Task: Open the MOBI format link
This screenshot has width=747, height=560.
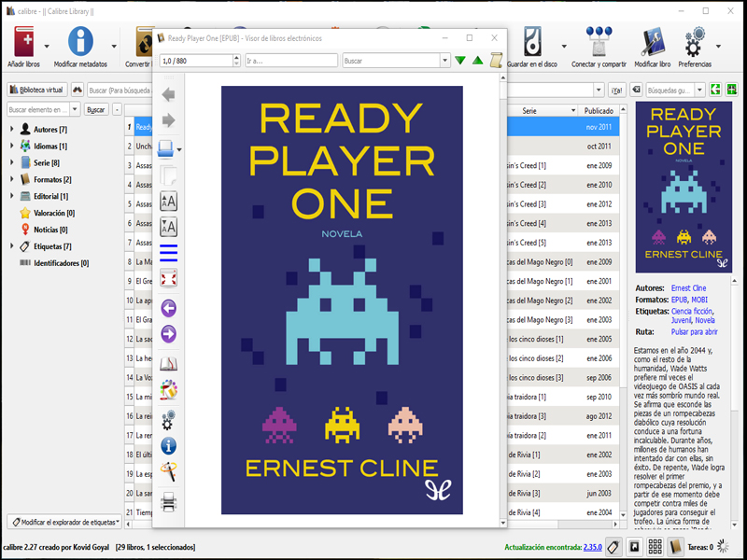Action: [699, 300]
